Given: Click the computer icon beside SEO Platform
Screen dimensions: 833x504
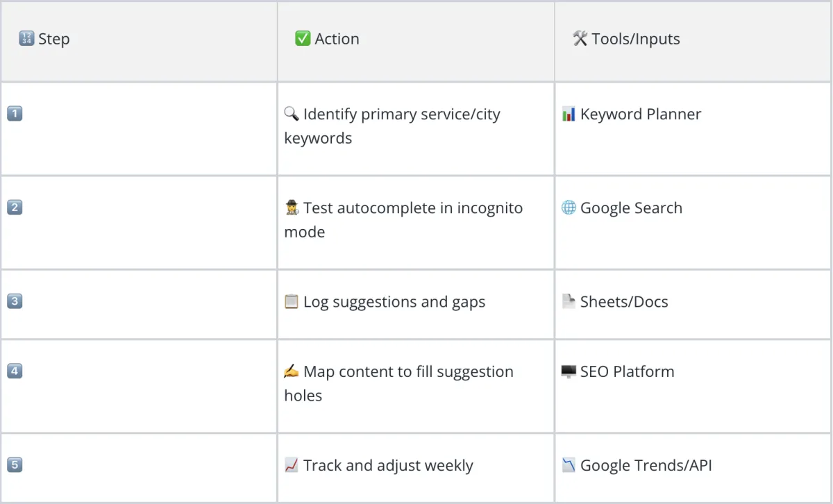Looking at the screenshot, I should [x=569, y=371].
